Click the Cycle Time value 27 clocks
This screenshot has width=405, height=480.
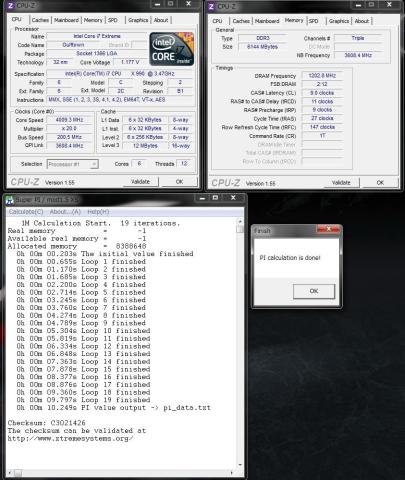point(322,118)
